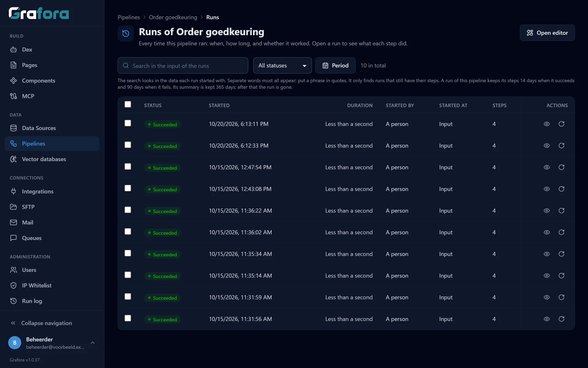The height and width of the screenshot is (368, 588).
Task: Open Run log in the sidebar
Action: coord(52,301)
